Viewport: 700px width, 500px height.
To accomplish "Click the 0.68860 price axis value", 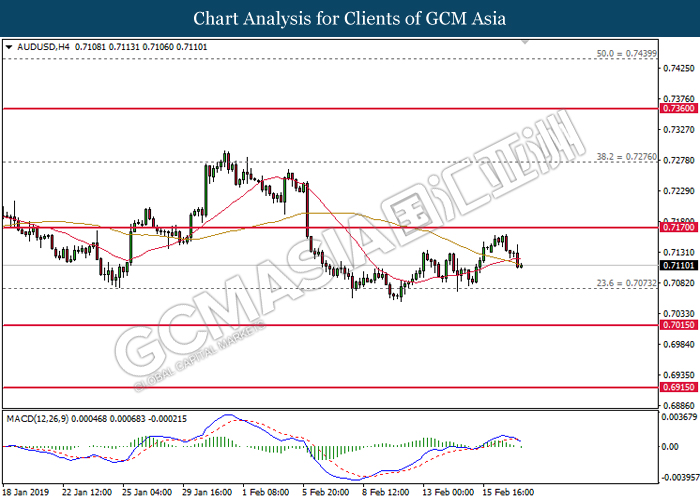I will point(679,406).
